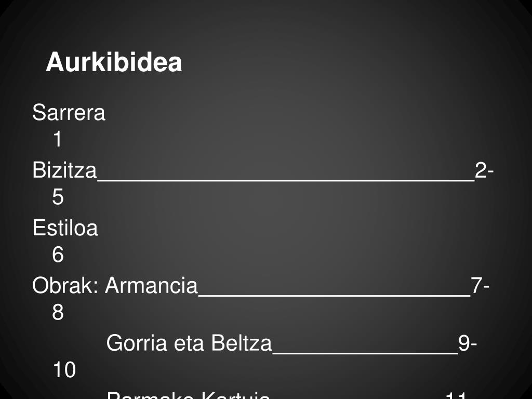Select the "2-" page range text
532x399 pixels.
pyautogui.click(x=484, y=170)
